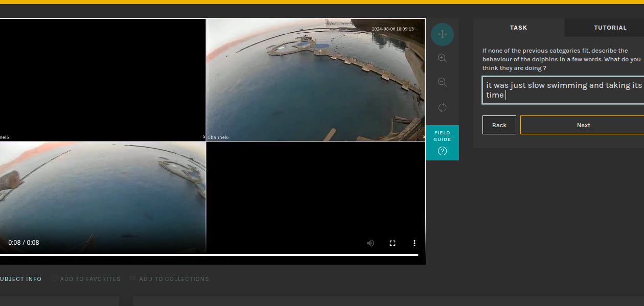Add the subject to collections

pyautogui.click(x=169, y=279)
